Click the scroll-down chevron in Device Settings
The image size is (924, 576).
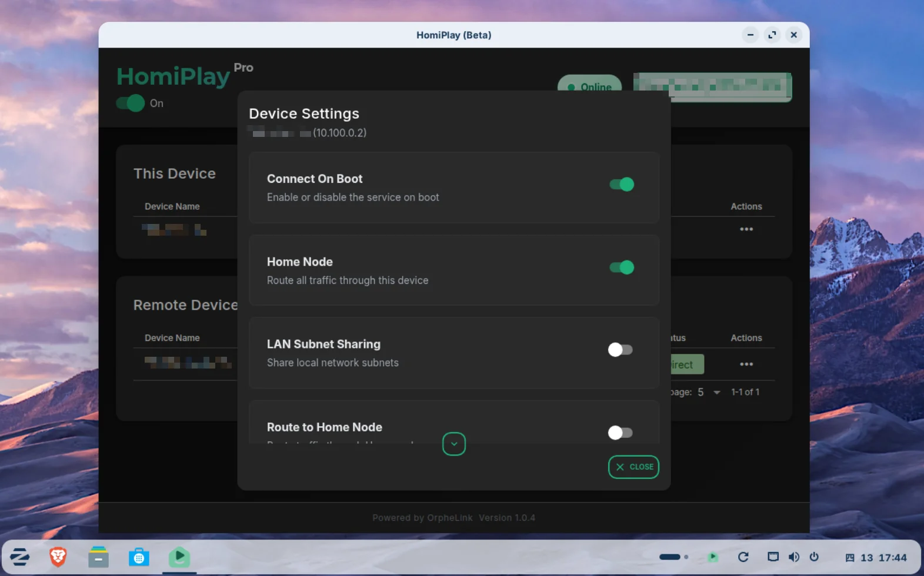pos(453,444)
